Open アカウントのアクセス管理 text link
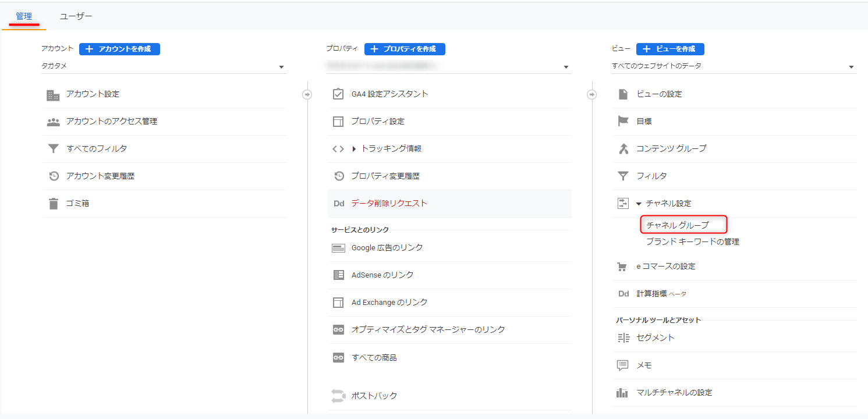 click(112, 121)
